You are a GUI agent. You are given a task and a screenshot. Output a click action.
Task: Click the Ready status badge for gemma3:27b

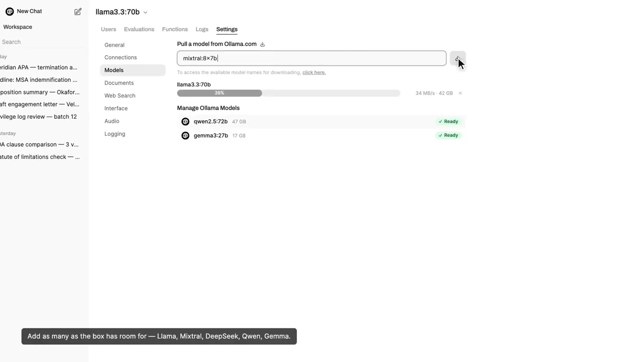(x=448, y=135)
